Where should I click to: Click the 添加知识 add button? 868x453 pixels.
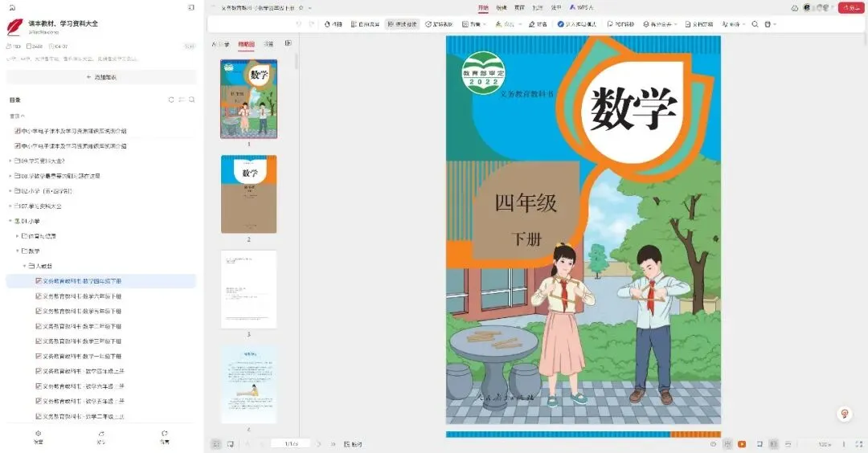point(101,77)
